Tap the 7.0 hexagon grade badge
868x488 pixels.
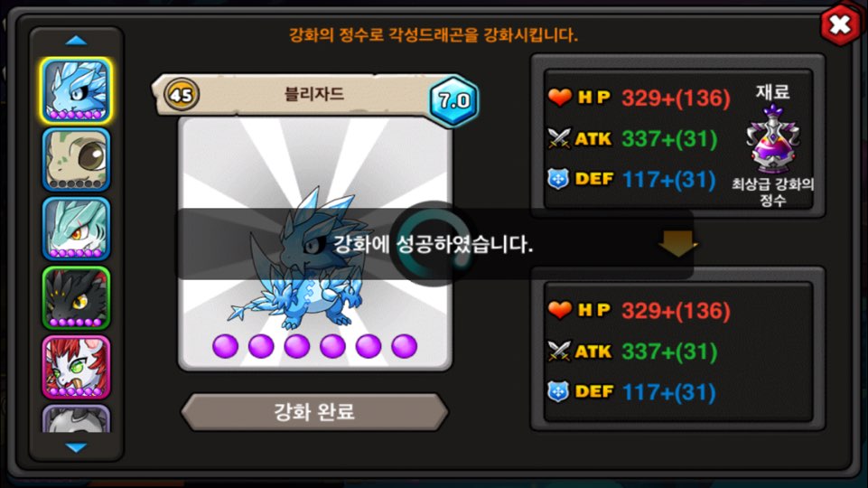[454, 100]
